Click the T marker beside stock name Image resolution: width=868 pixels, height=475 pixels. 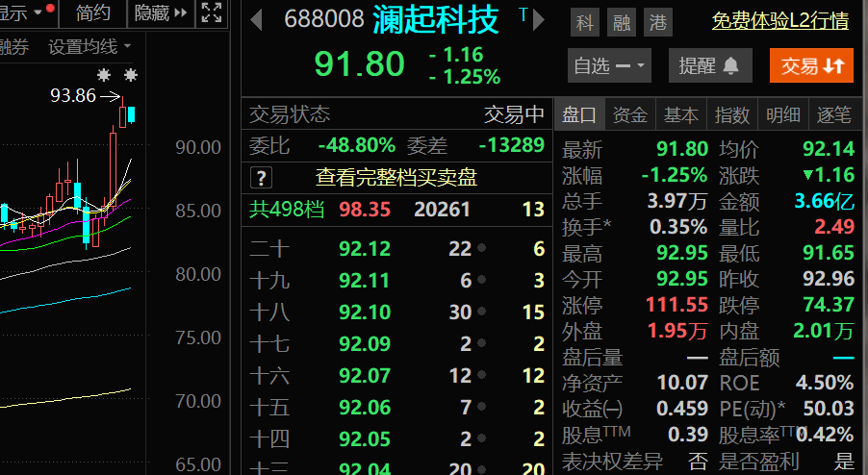[x=523, y=15]
